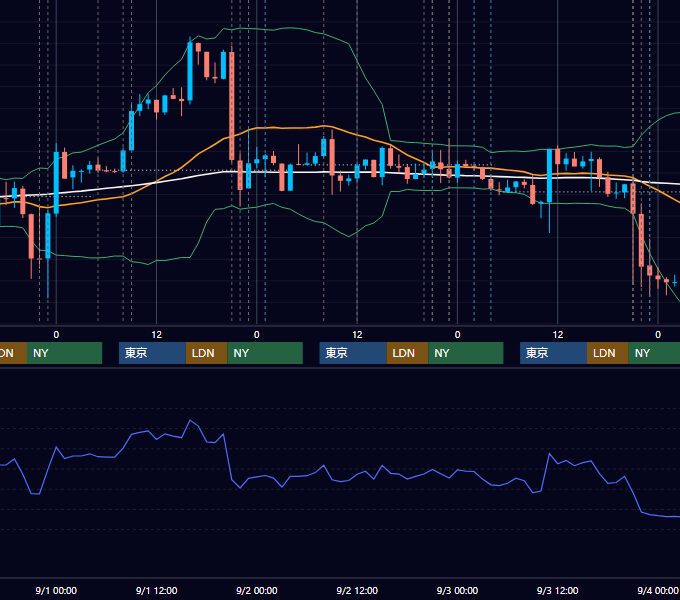The height and width of the screenshot is (600, 680).
Task: Click the 9/1 12:00 date label
Action: (x=156, y=590)
